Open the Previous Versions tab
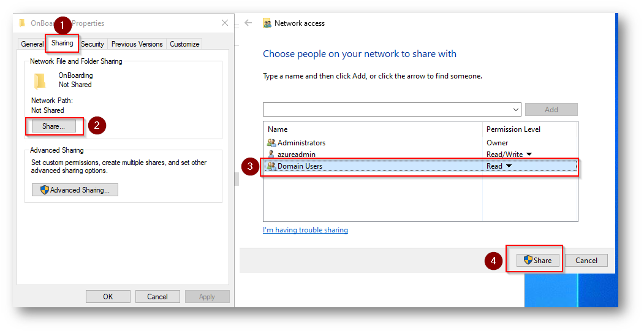The image size is (644, 333). tap(137, 44)
